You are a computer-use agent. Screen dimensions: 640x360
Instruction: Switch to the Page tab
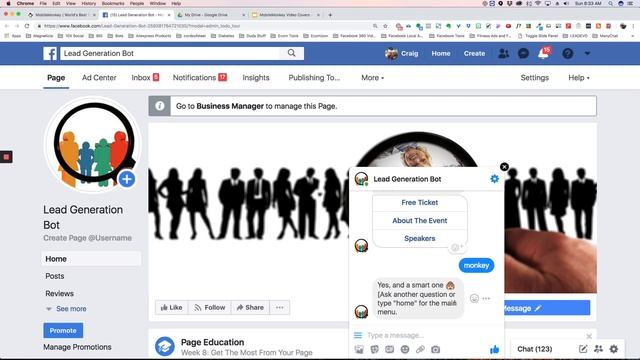coord(56,78)
